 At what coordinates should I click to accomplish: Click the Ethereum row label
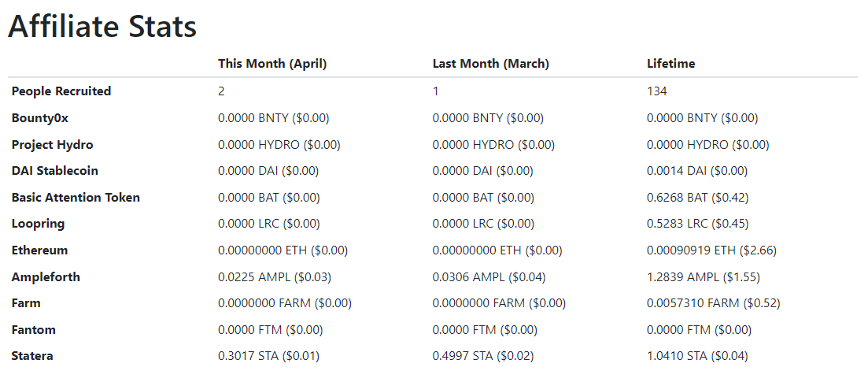tap(40, 250)
